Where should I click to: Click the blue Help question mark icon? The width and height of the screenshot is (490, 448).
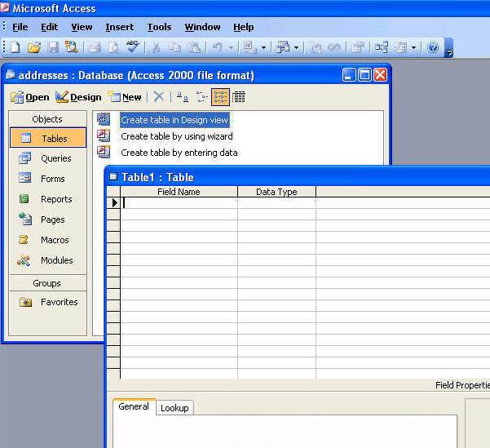coord(433,47)
